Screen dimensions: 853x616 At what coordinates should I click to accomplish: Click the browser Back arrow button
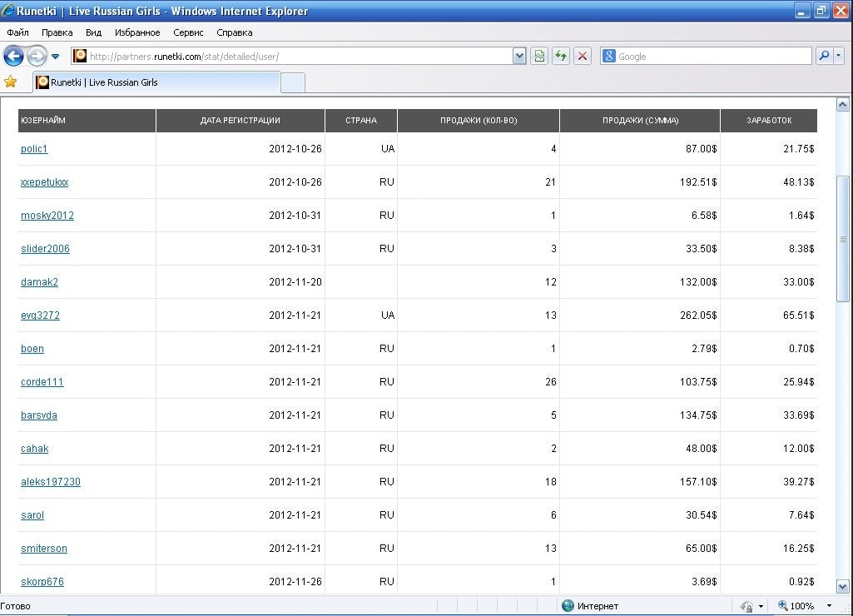(13, 56)
